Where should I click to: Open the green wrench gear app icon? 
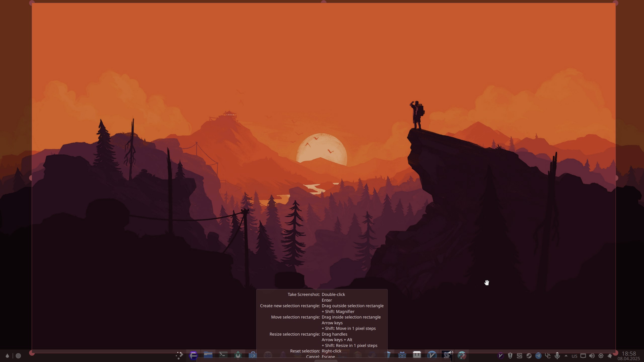238,355
